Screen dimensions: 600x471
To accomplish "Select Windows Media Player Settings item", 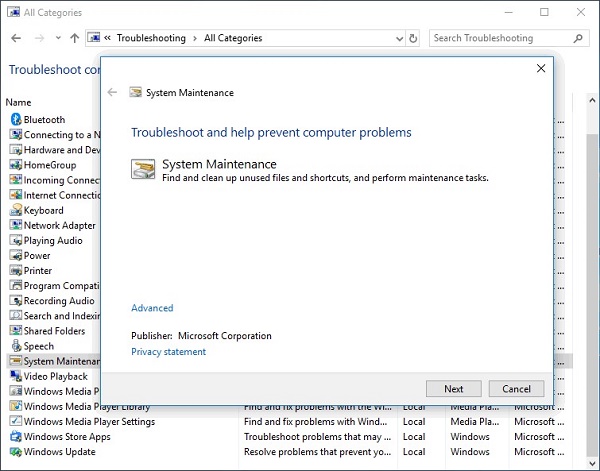I will click(89, 422).
